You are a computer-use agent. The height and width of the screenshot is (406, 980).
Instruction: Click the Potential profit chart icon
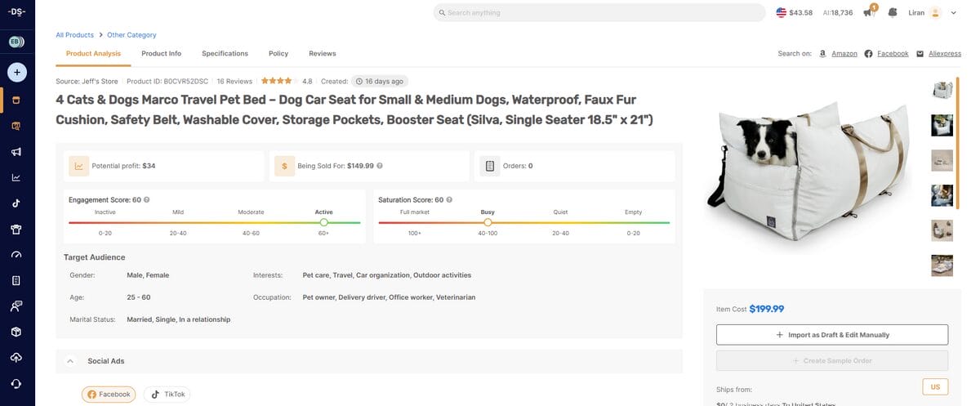[79, 166]
